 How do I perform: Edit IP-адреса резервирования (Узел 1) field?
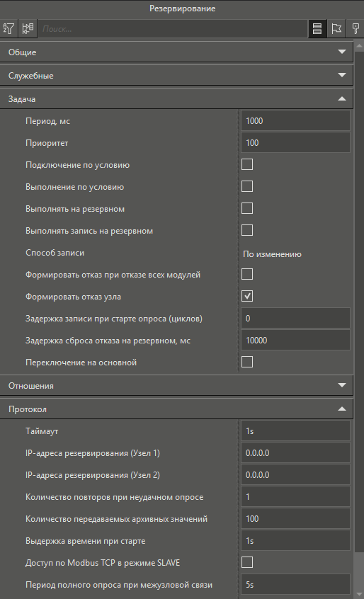pyautogui.click(x=295, y=452)
